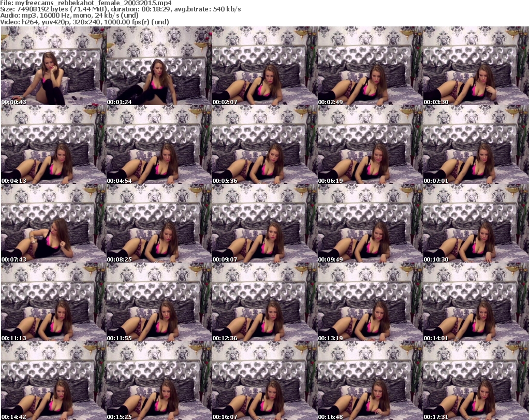Choose the 00:06:19 preview frame
Screen dimensions: 530x420
tap(370, 144)
